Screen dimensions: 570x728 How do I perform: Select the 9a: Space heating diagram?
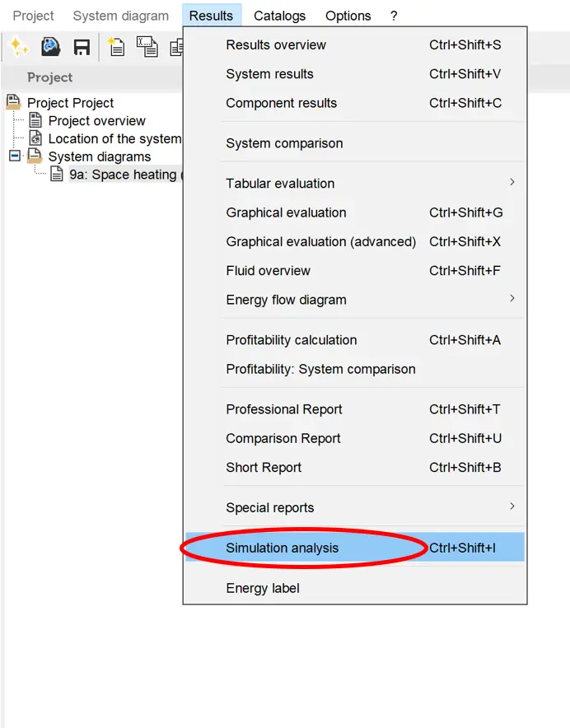coord(122,175)
